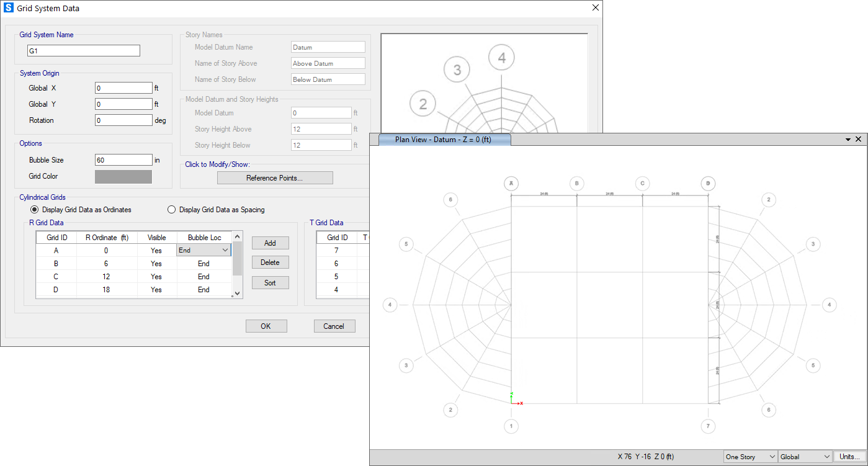The image size is (868, 466).
Task: Close the Plan View window
Action: [858, 140]
